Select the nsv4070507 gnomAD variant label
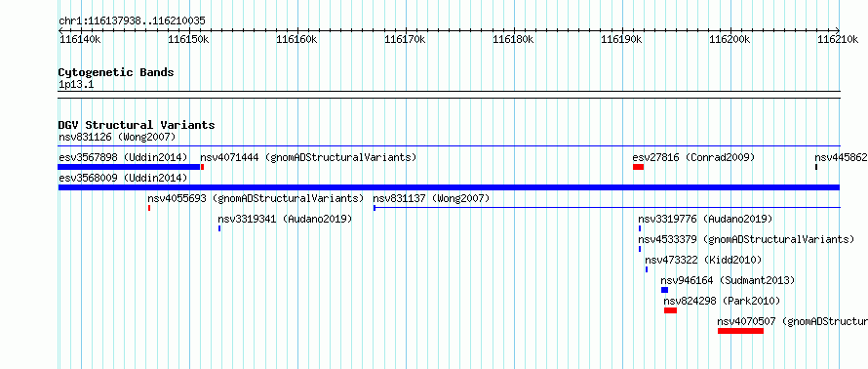The width and height of the screenshot is (868, 369). (793, 321)
